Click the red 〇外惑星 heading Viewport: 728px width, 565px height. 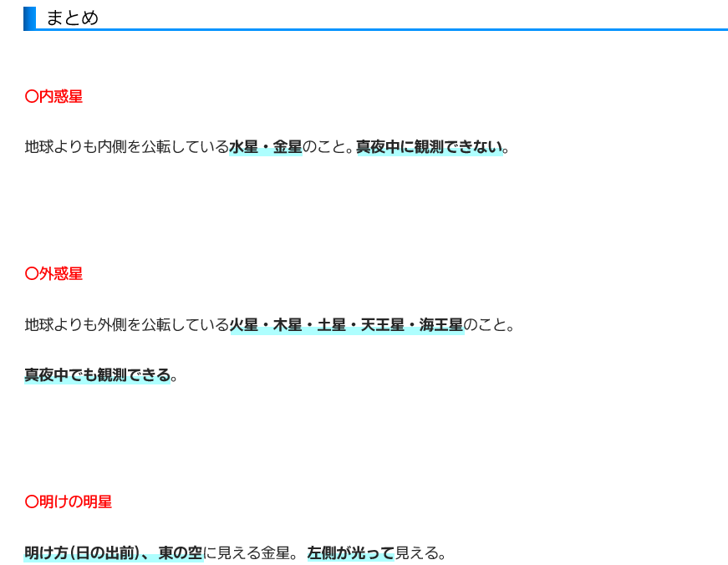coord(53,274)
